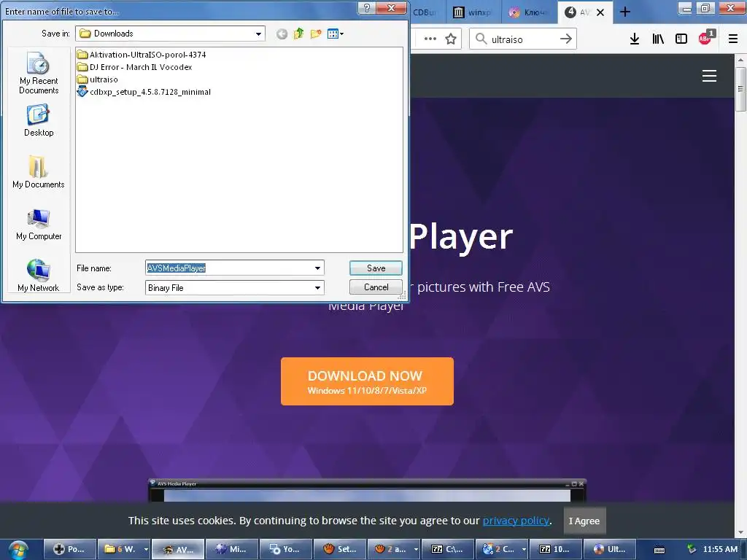Select the DJ Error - March IL Vocodex folder
The height and width of the screenshot is (560, 747).
point(135,67)
